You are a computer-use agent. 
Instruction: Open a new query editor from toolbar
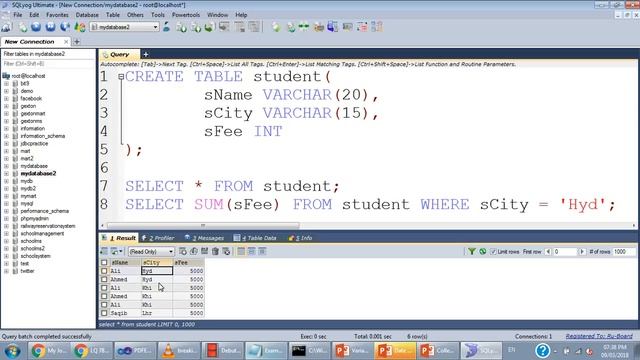[23, 27]
